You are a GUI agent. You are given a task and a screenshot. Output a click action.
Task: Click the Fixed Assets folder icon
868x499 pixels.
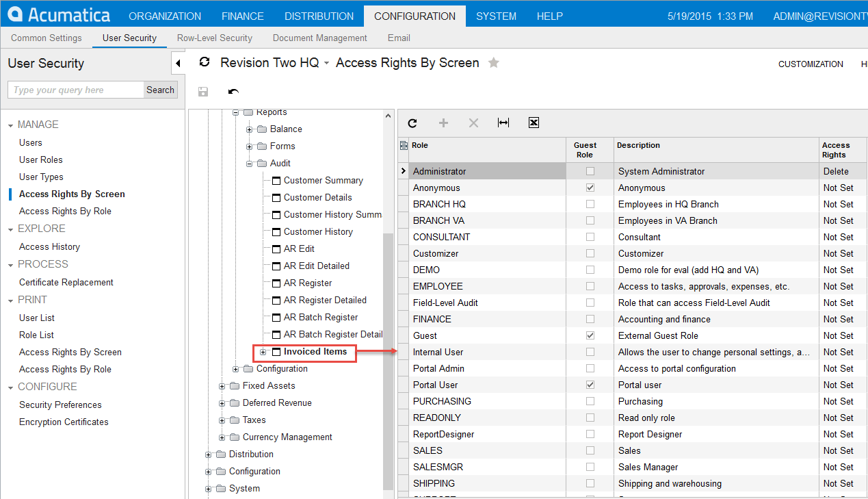(x=235, y=386)
